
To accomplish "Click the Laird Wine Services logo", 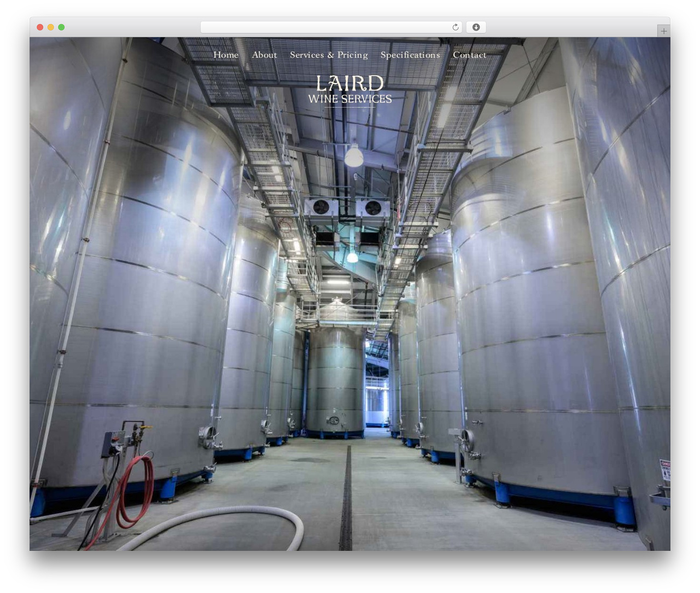I will pos(350,91).
